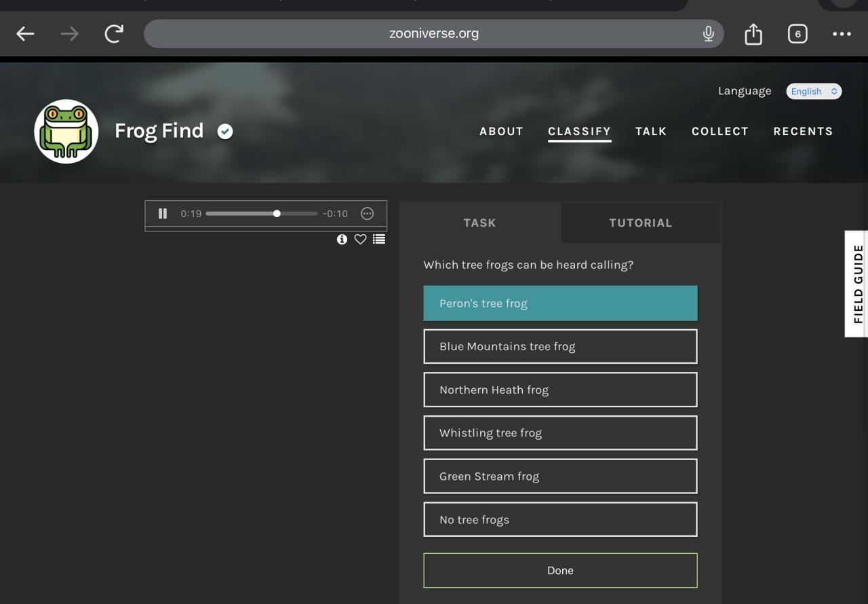This screenshot has width=868, height=604.
Task: Focus the zooniverse.org address bar
Action: 434,33
